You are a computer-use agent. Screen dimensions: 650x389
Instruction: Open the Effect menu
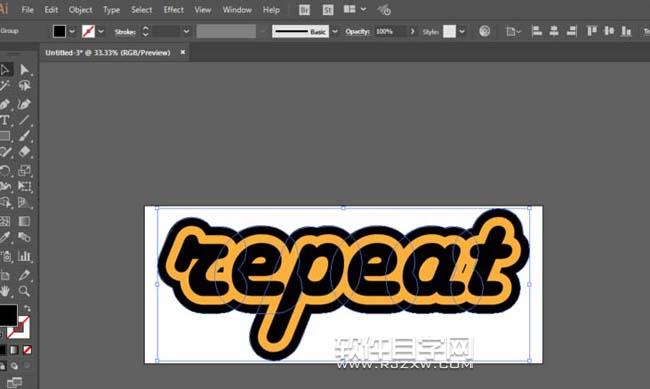[x=173, y=10]
